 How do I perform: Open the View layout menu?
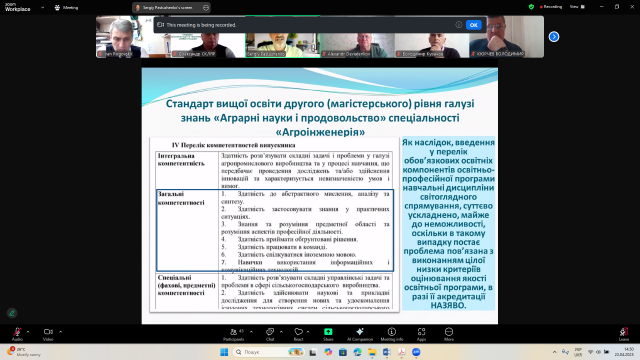577,7
